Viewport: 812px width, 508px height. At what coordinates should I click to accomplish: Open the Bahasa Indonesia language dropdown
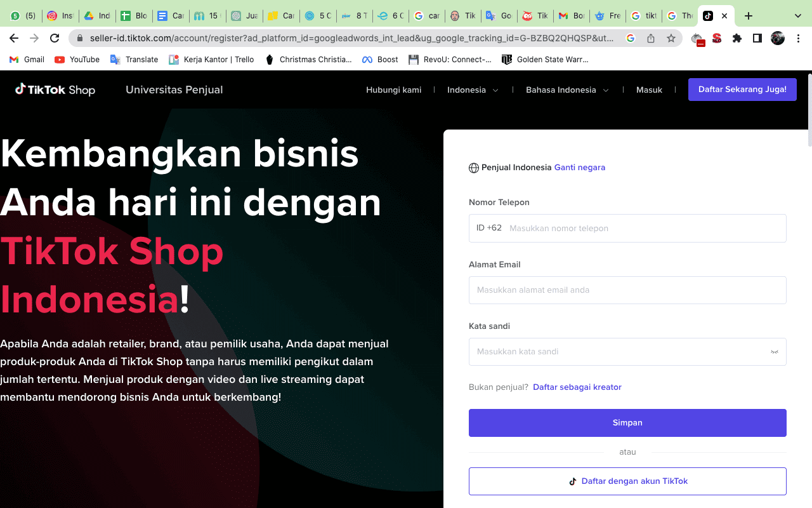tap(566, 90)
